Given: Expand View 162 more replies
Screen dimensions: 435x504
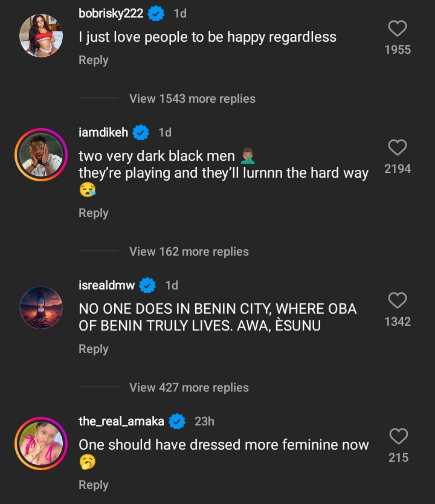Looking at the screenshot, I should coord(188,251).
